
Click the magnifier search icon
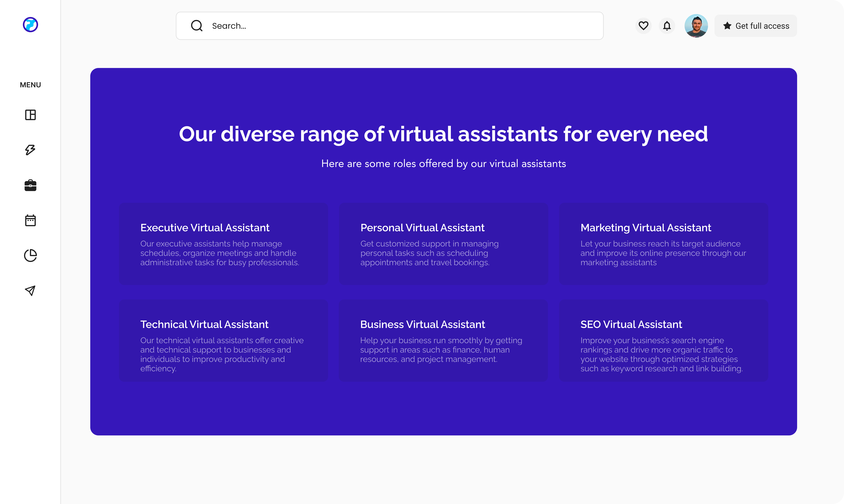click(197, 26)
